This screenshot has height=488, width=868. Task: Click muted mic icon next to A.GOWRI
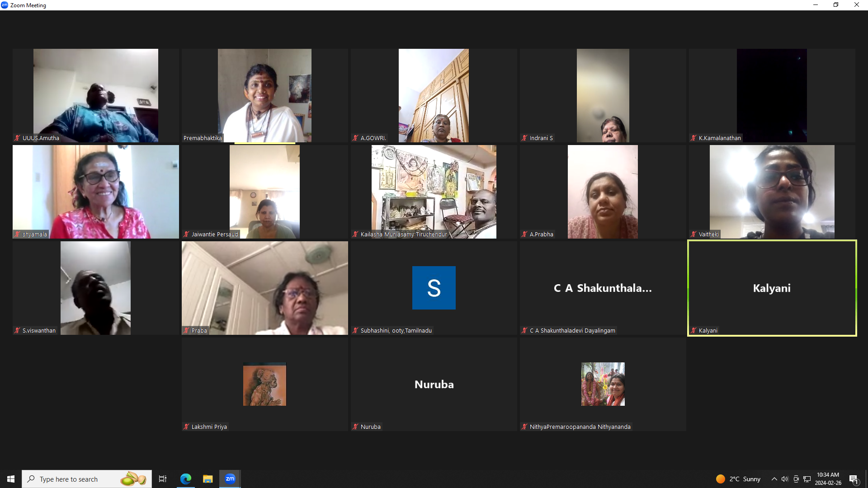coord(355,138)
